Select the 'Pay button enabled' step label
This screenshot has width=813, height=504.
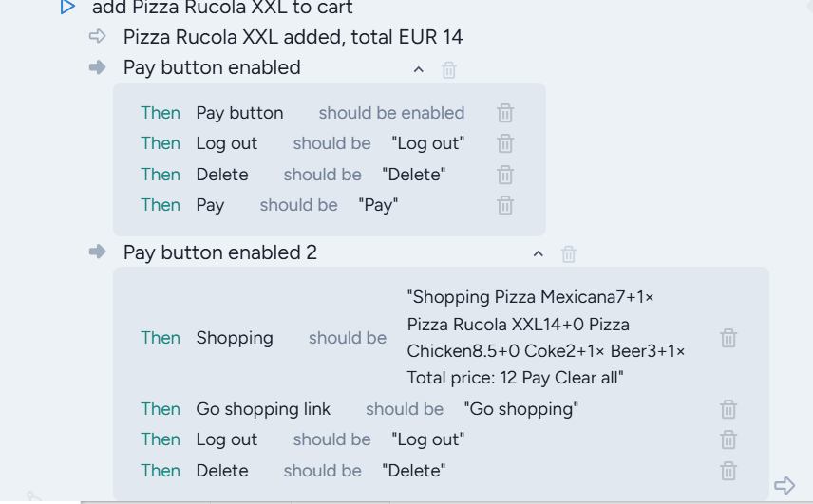coord(212,67)
